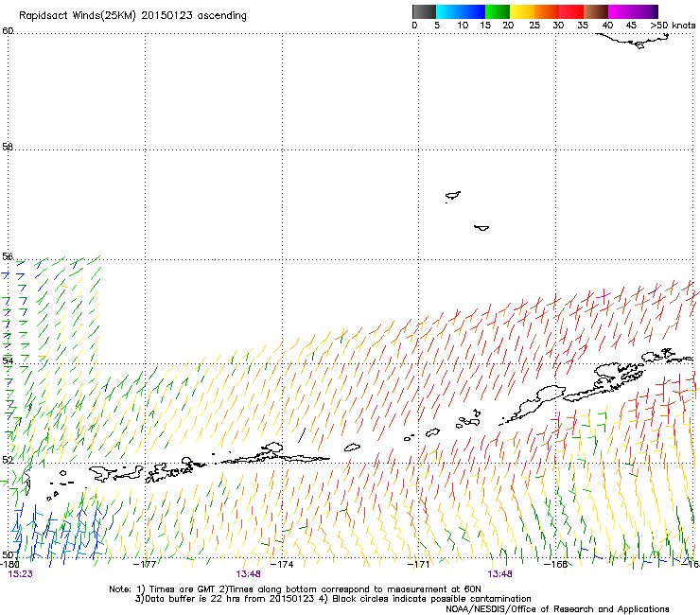700x615 pixels.
Task: Click the gray 0-5 knots legend color
Action: (424, 11)
